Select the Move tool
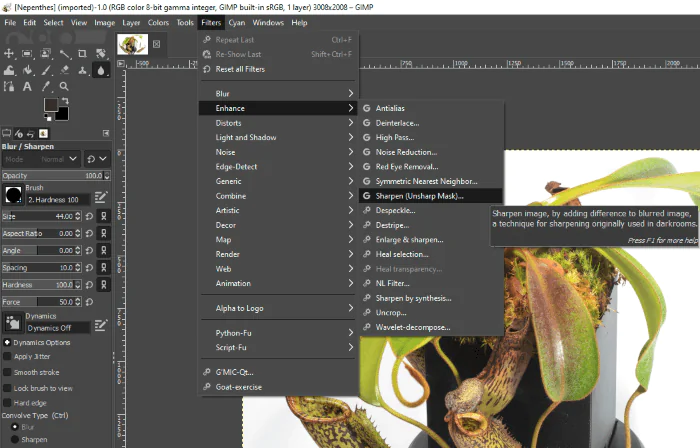Screen dimensions: 700x448 pos(8,54)
